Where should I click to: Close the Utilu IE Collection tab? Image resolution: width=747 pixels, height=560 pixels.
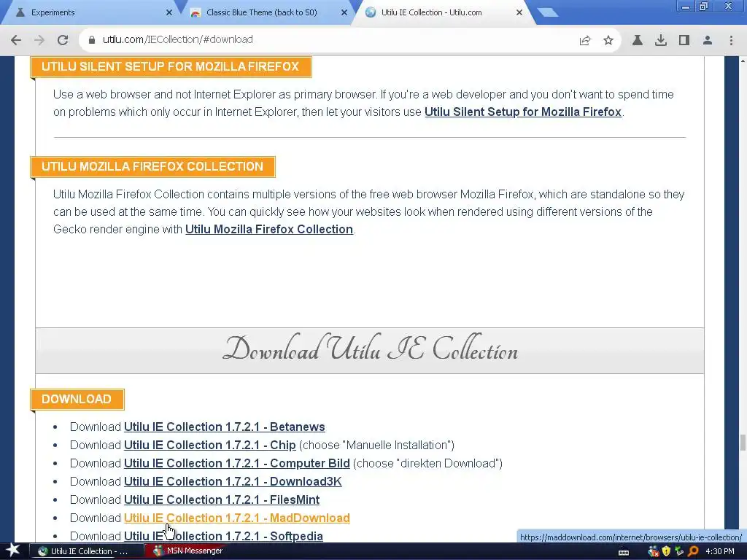(519, 12)
